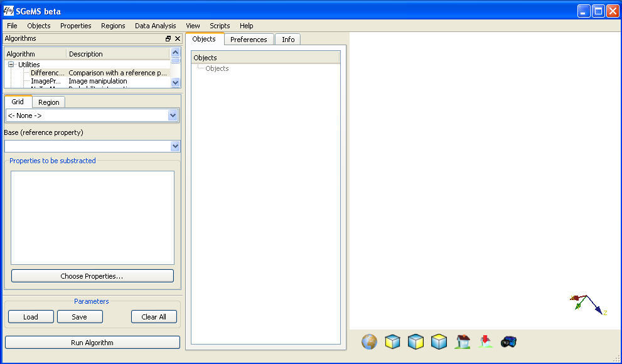Open the Help menu
The height and width of the screenshot is (364, 622).
click(x=246, y=26)
